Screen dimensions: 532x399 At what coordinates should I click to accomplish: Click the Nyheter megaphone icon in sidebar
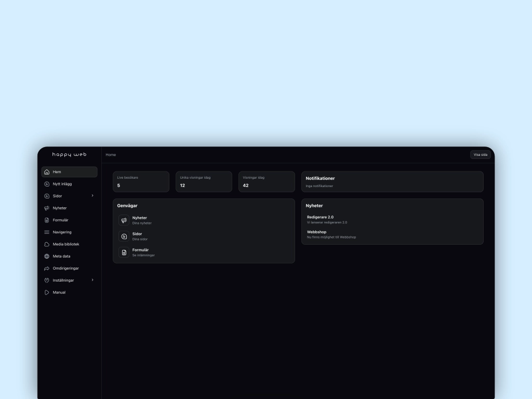[47, 208]
